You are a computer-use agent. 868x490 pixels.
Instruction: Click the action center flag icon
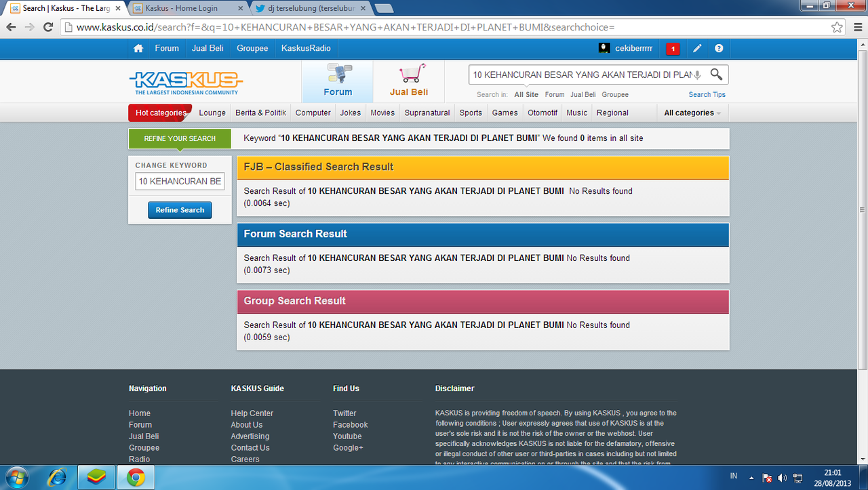[767, 477]
